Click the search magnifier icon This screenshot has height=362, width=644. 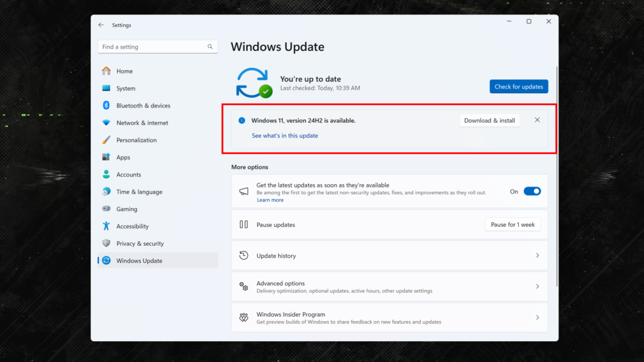[x=210, y=47]
